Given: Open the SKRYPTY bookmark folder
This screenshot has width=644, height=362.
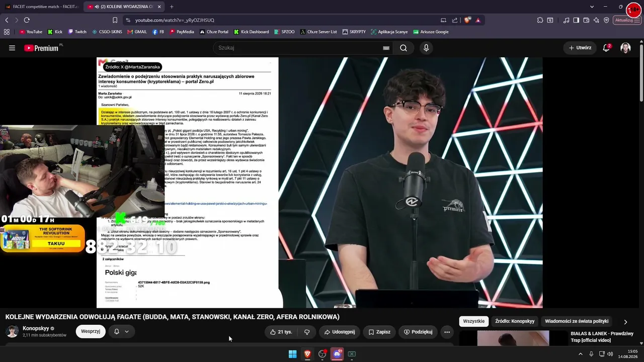Looking at the screenshot, I should (x=354, y=32).
